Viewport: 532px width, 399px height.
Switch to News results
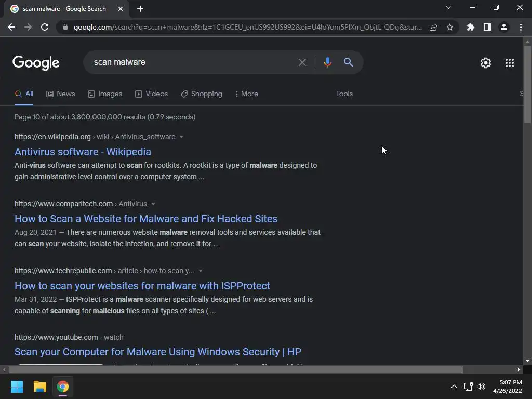point(61,94)
